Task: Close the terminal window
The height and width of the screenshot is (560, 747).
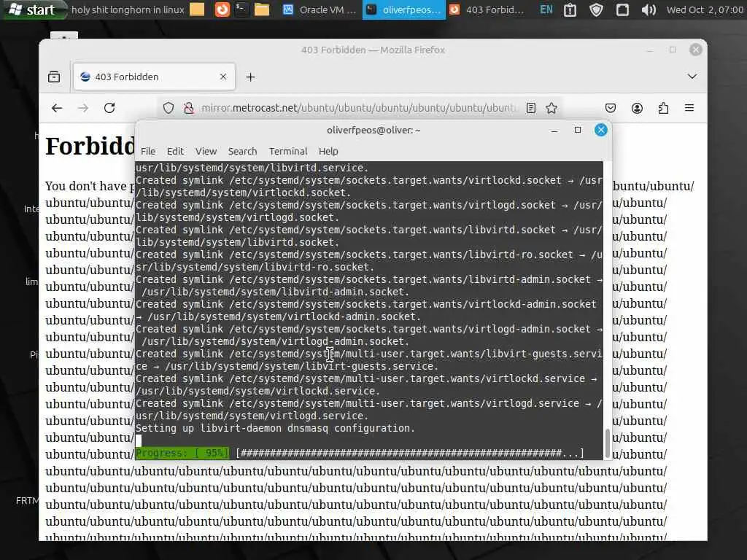Action: point(601,130)
